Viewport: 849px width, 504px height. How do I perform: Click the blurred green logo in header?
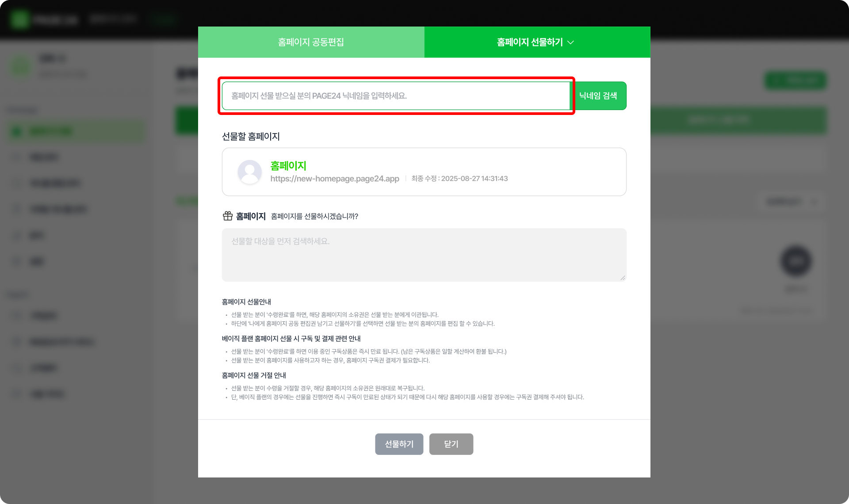point(19,19)
